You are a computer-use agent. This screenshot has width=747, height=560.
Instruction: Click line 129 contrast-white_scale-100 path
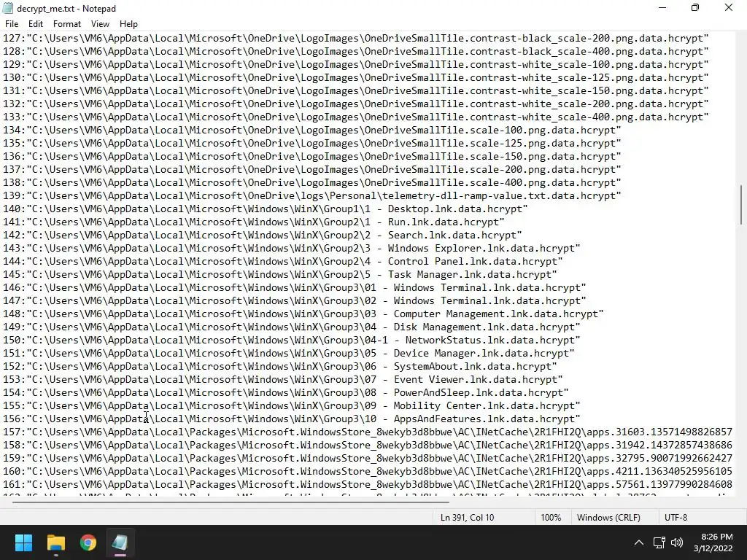click(x=356, y=64)
